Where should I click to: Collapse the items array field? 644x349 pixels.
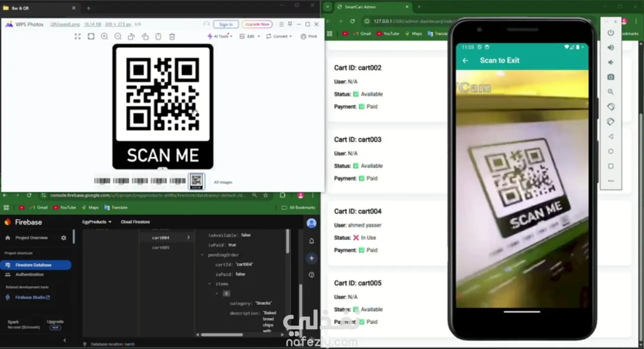click(210, 284)
